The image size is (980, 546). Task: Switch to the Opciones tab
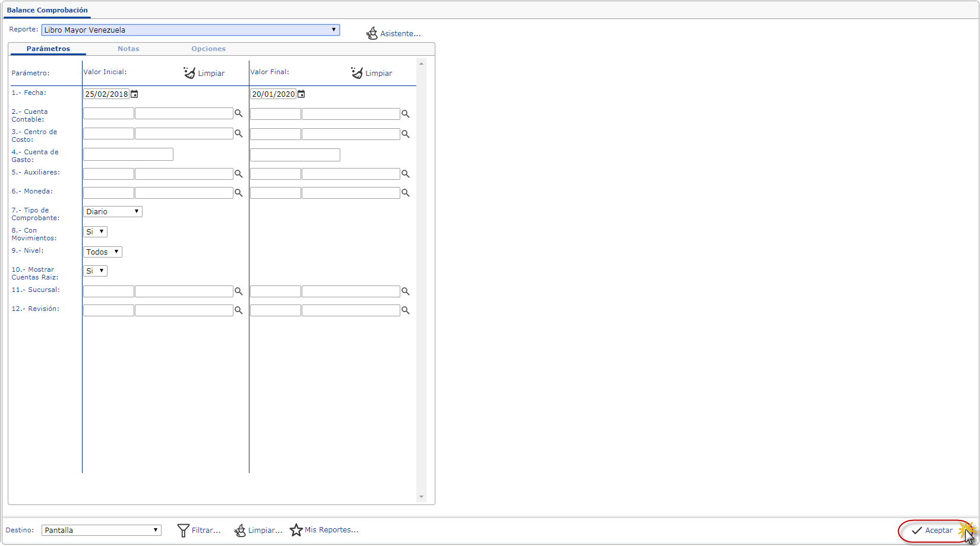[208, 49]
